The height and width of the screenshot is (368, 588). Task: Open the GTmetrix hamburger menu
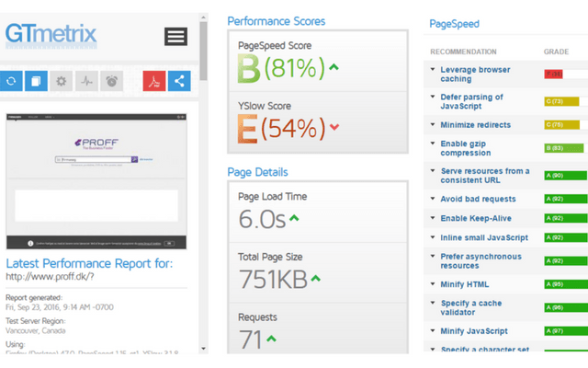tap(175, 37)
